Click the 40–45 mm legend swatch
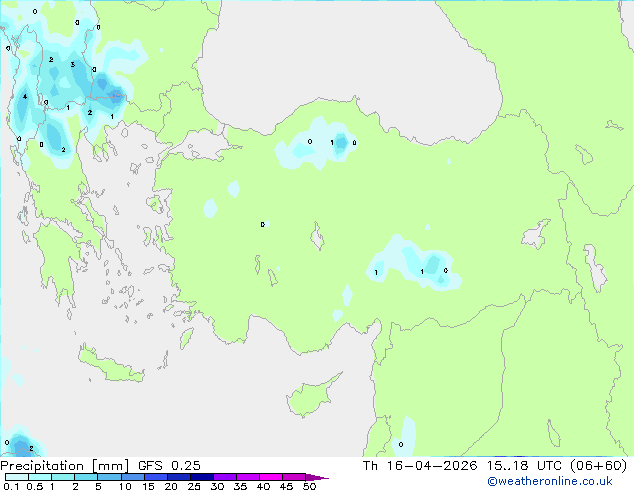Viewport: 634px width, 490px height. point(271,477)
